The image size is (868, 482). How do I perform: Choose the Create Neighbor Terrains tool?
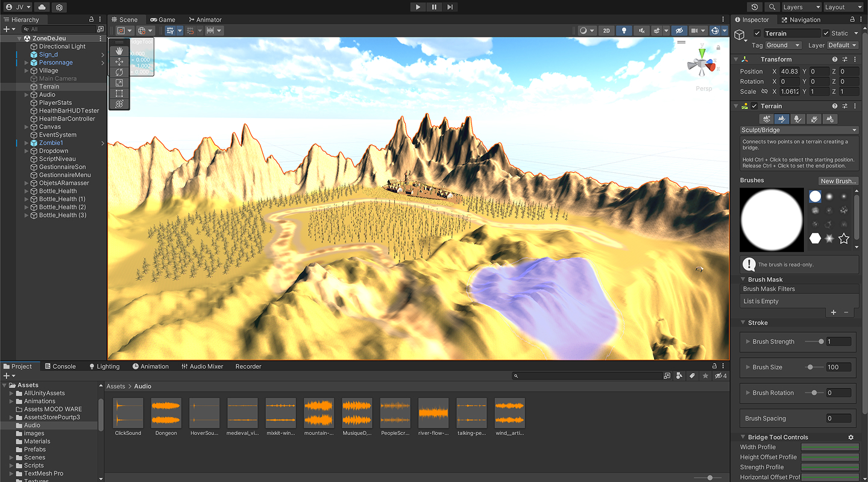point(766,119)
